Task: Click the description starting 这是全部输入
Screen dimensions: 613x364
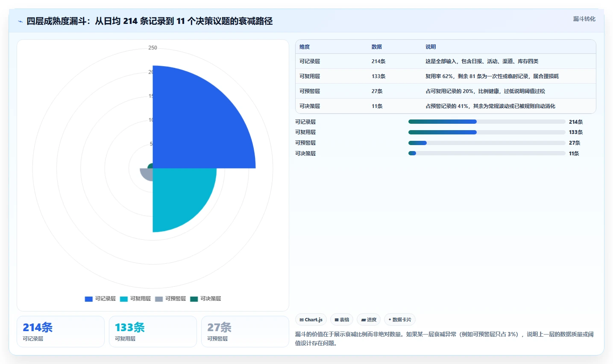Action: click(482, 61)
